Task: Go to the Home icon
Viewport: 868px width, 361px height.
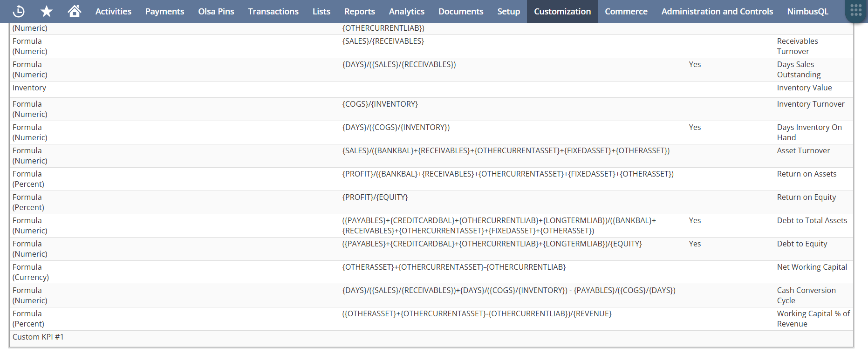Action: (74, 11)
